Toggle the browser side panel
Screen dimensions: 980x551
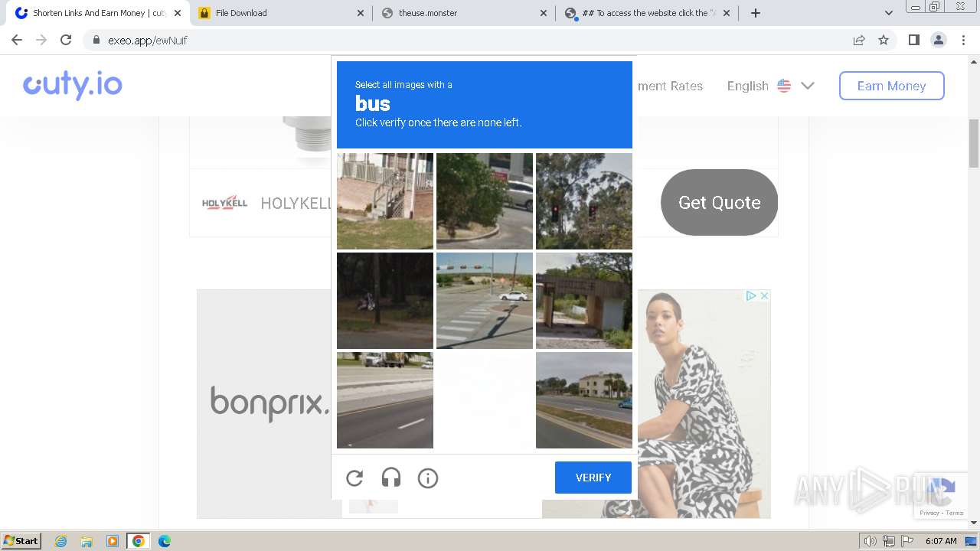point(913,41)
